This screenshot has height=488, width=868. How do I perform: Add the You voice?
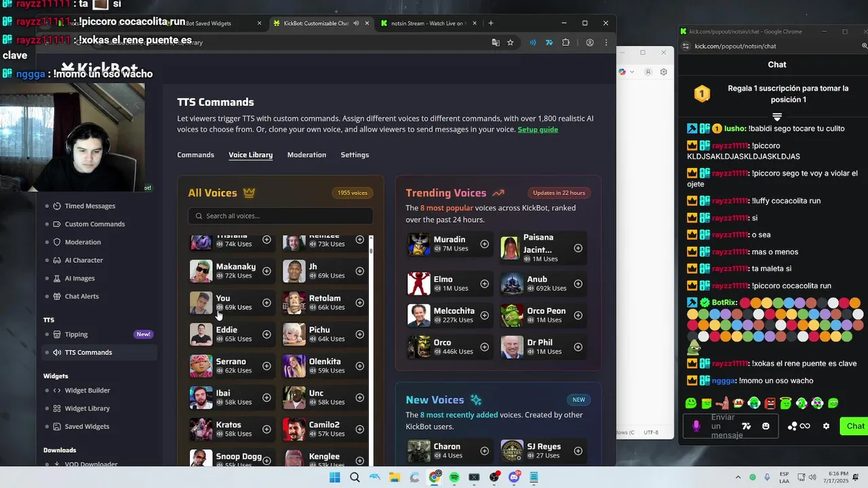pyautogui.click(x=267, y=303)
